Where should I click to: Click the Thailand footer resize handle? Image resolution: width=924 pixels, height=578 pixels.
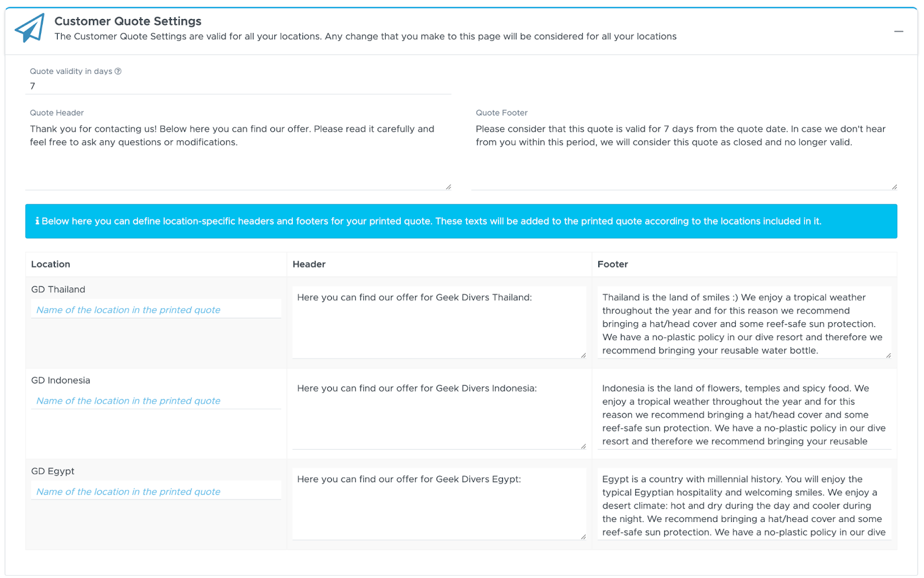pyautogui.click(x=888, y=355)
